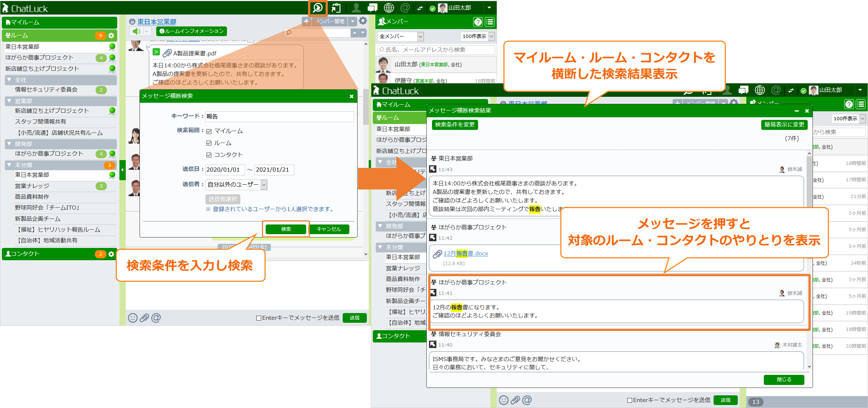Toggle the コンタクト search scope checkbox
This screenshot has height=408, width=868.
click(x=209, y=155)
